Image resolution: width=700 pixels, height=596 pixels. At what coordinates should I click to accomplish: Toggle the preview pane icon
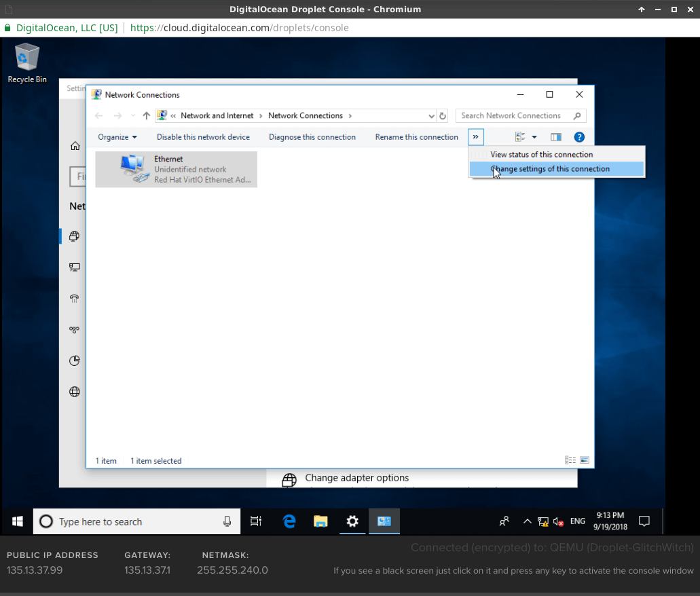click(x=556, y=137)
